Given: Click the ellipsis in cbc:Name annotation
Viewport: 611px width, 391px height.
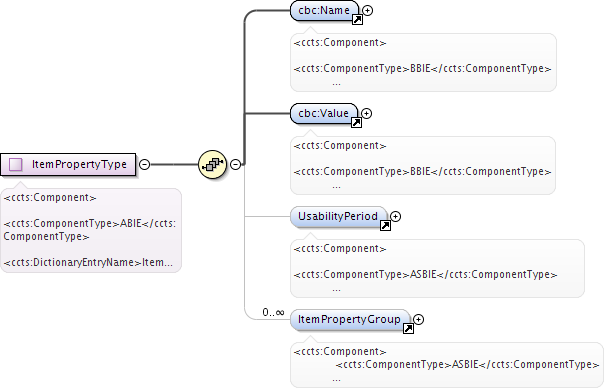Looking at the screenshot, I should pyautogui.click(x=337, y=83).
